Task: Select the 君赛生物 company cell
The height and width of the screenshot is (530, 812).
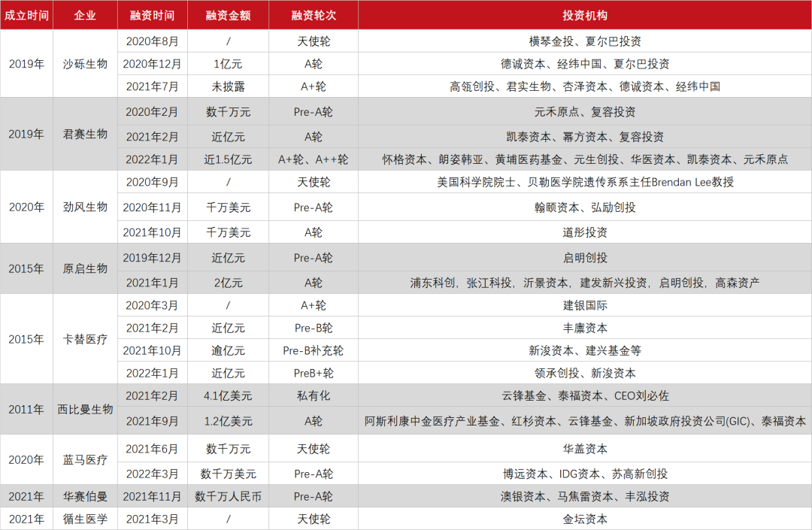Action: (x=85, y=135)
